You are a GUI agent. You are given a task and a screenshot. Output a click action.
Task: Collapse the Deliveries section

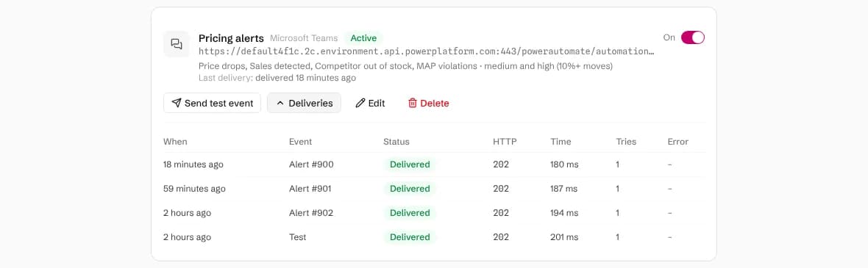tap(304, 103)
